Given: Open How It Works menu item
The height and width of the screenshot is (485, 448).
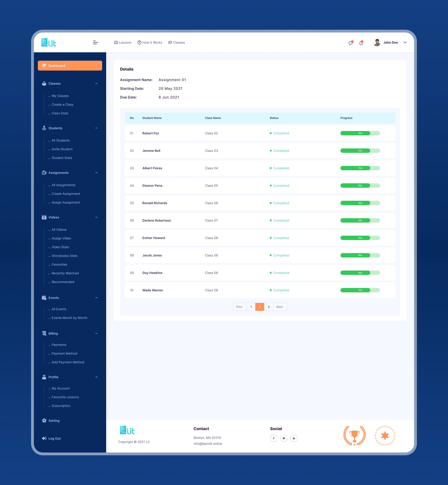Looking at the screenshot, I should coord(150,42).
